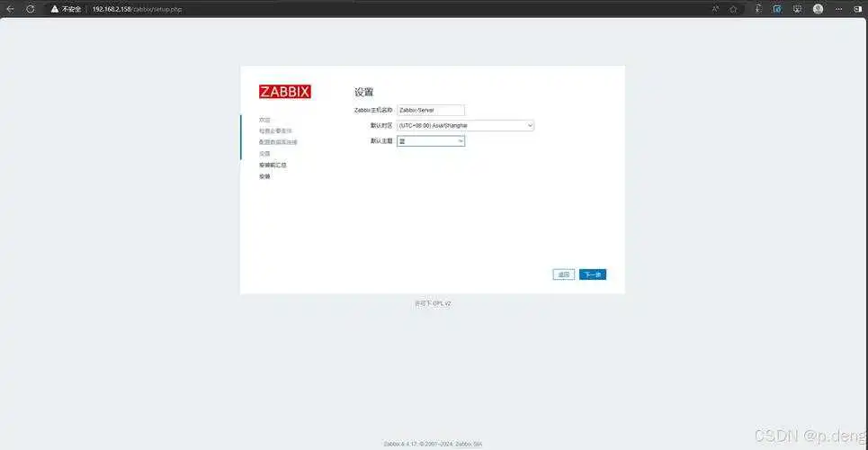Open the browser profile avatar
This screenshot has width=868, height=450.
coord(819,9)
